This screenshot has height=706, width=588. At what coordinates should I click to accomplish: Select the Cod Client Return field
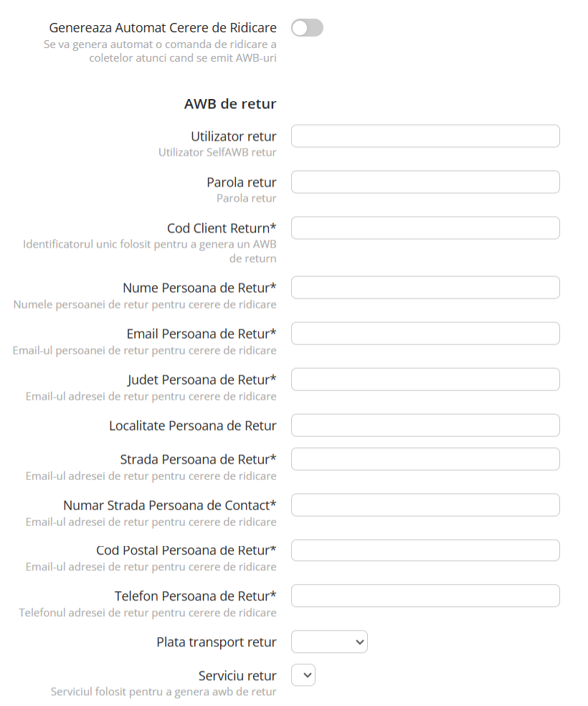pos(425,227)
